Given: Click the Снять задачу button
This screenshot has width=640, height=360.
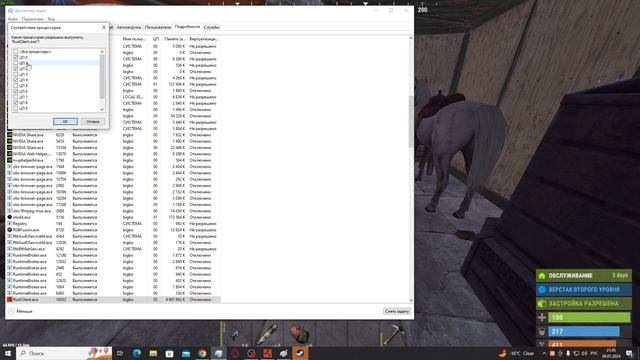Looking at the screenshot, I should (x=397, y=311).
